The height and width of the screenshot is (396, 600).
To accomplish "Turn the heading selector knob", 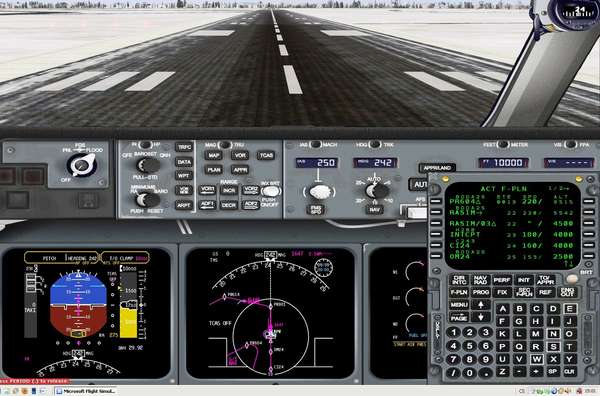I will click(377, 191).
